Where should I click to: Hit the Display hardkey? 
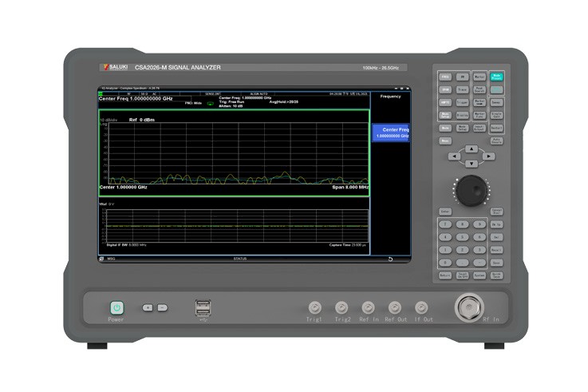coord(463,115)
